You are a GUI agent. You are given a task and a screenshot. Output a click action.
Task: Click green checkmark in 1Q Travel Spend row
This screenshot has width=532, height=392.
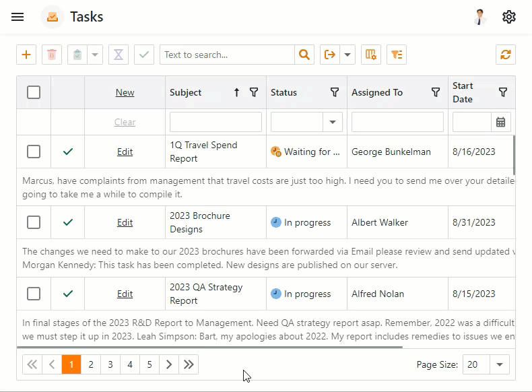click(68, 152)
